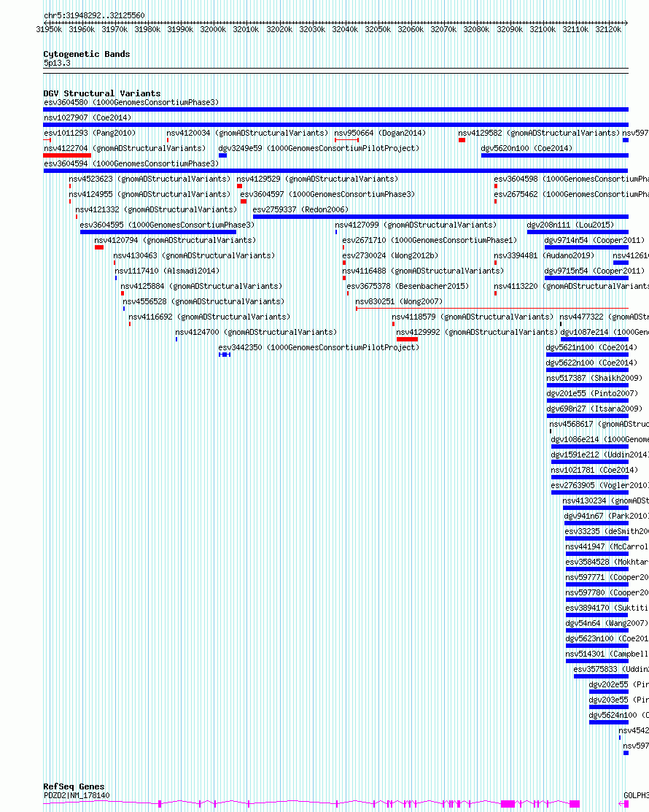
Task: Open the PDZD2|NM_178140 gene label
Action: (x=77, y=795)
